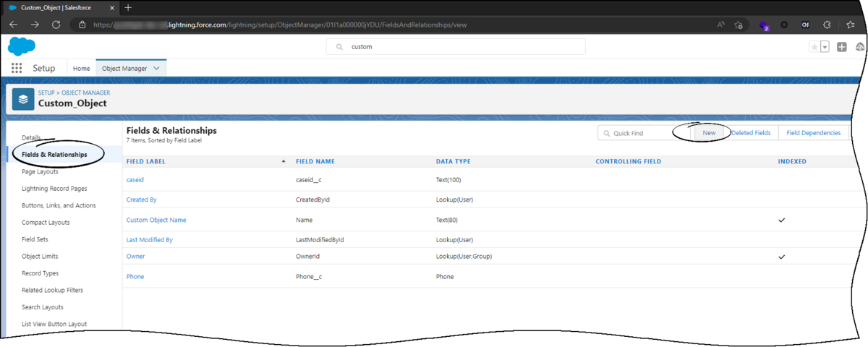Refresh the page with browser reload
Image resolution: width=868 pixels, height=347 pixels.
point(56,24)
